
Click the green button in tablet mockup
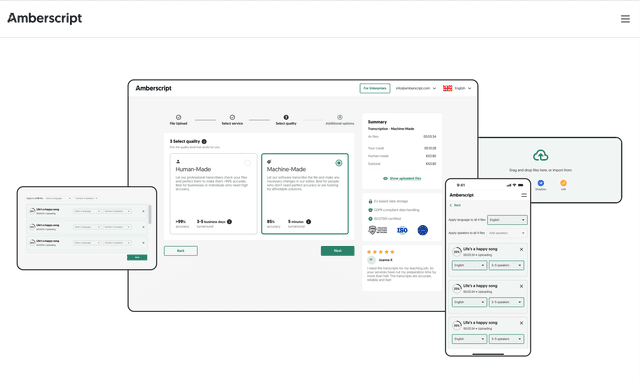click(137, 257)
